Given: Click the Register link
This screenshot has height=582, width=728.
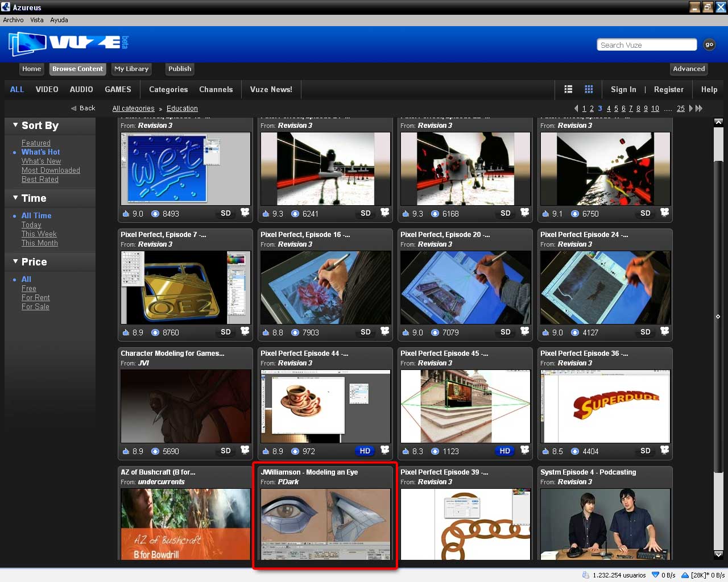Looking at the screenshot, I should tap(669, 89).
